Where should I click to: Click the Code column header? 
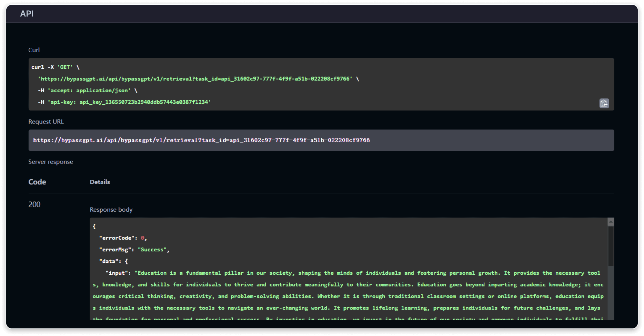pyautogui.click(x=37, y=182)
